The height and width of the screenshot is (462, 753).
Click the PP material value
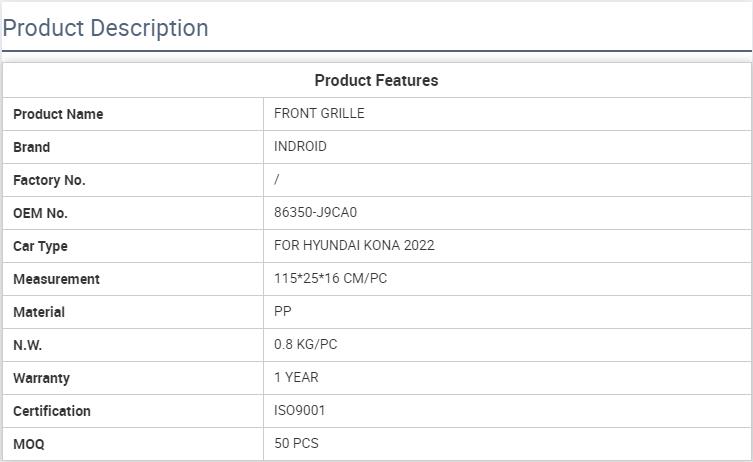click(x=283, y=311)
